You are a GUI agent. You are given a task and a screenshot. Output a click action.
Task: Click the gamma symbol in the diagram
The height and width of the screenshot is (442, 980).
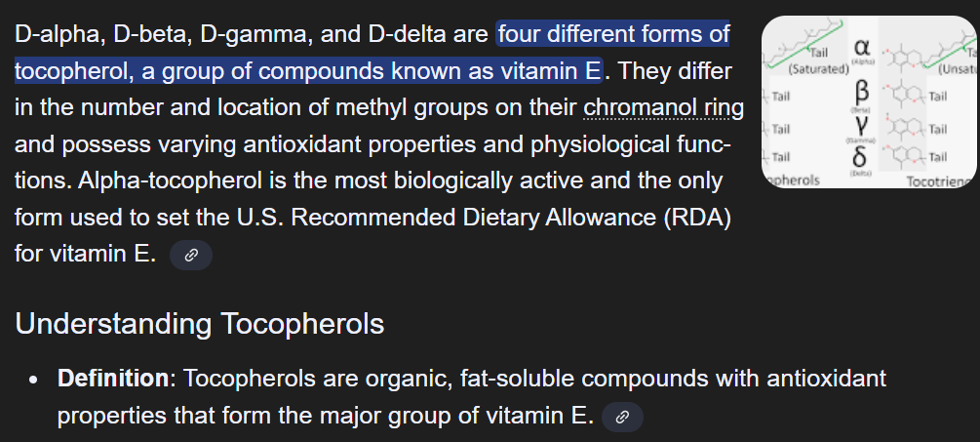coord(861,127)
